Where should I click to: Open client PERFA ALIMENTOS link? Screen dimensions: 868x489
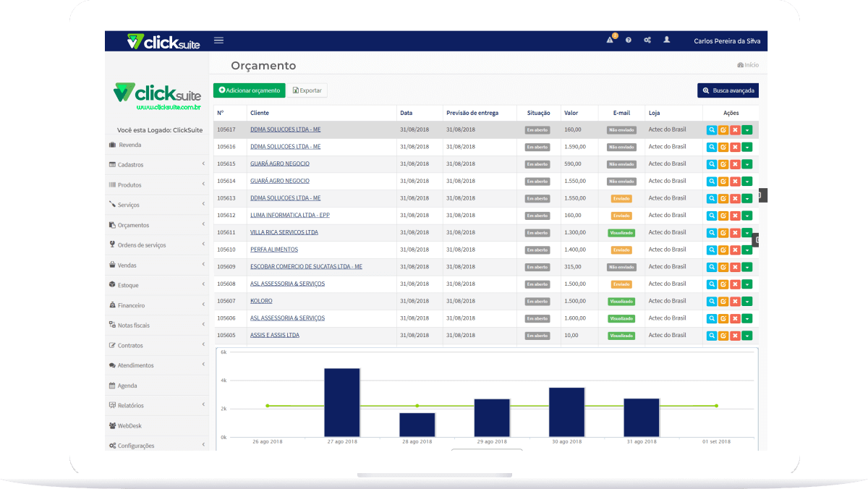pyautogui.click(x=274, y=250)
